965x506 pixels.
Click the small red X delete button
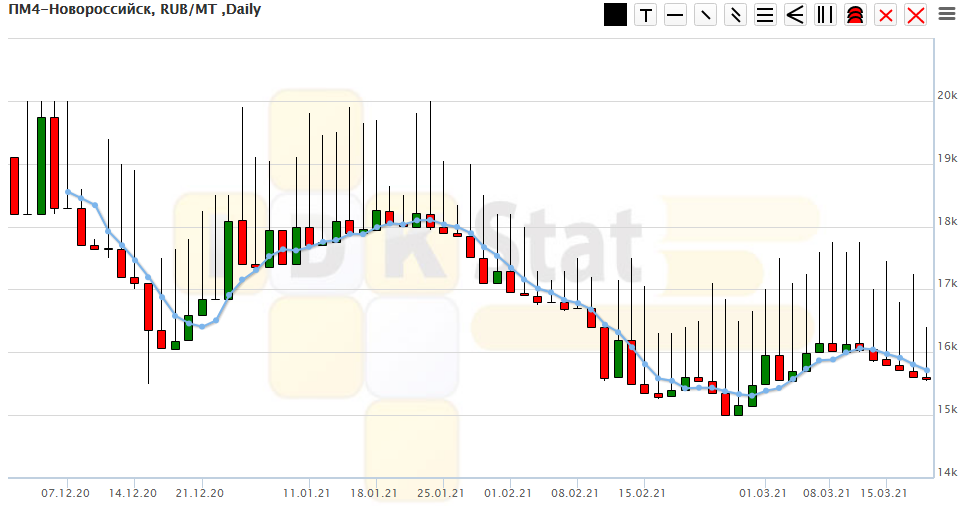(885, 15)
